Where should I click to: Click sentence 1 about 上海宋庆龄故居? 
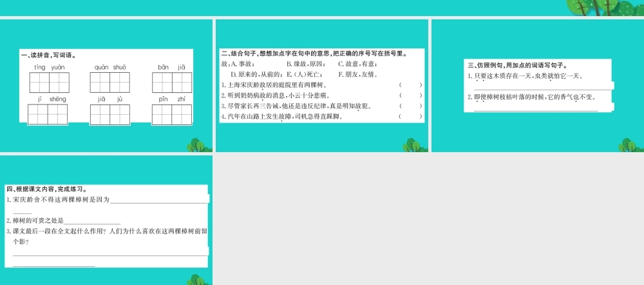pos(274,85)
